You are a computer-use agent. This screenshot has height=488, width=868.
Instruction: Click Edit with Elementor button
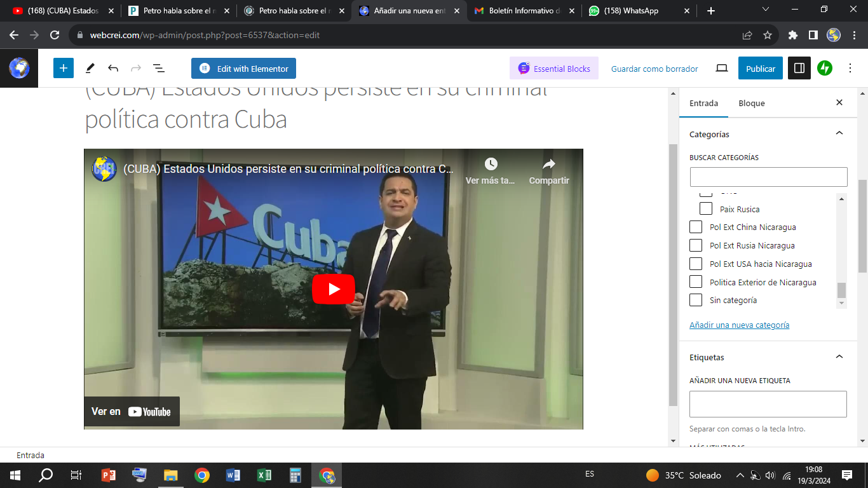click(x=243, y=68)
